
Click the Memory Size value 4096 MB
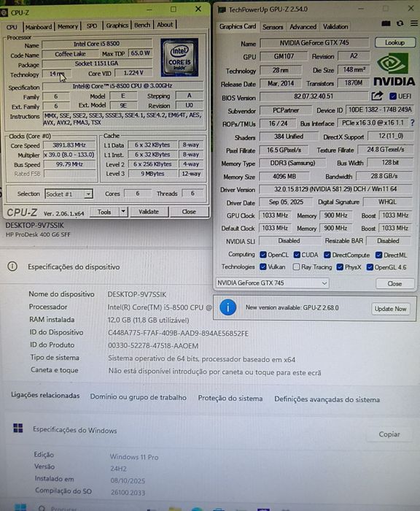point(284,177)
